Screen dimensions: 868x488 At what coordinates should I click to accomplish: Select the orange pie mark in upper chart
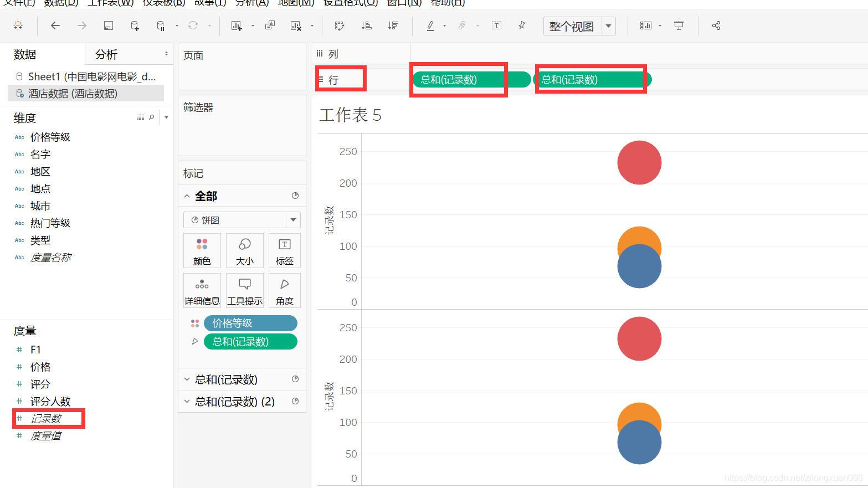pyautogui.click(x=639, y=236)
